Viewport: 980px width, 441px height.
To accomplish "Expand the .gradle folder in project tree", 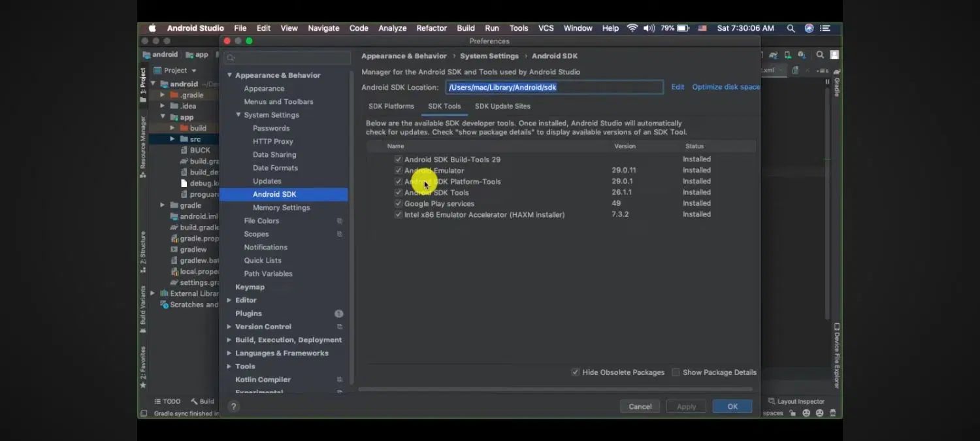I will [163, 95].
